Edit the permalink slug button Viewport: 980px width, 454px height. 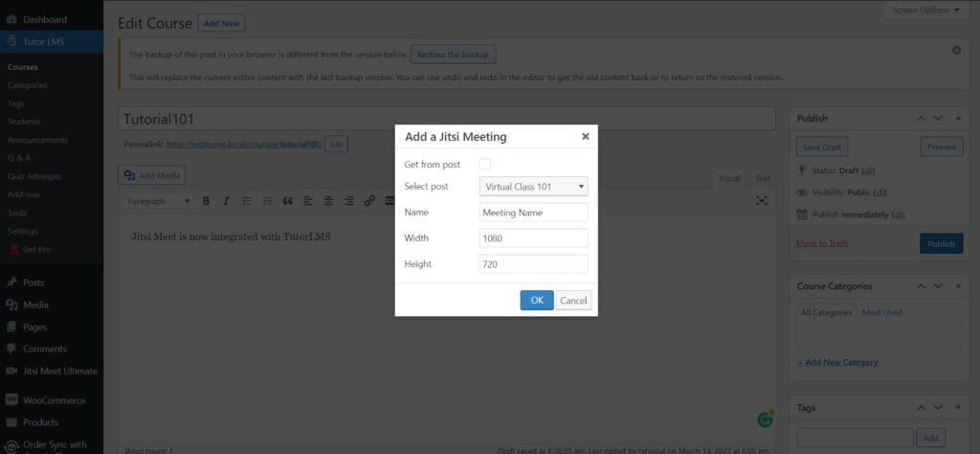[x=336, y=144]
